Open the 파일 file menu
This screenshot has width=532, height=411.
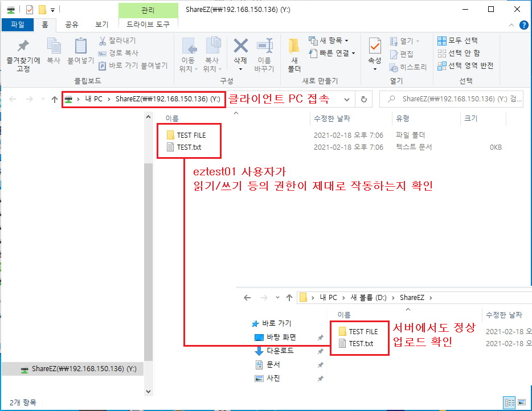(x=18, y=24)
